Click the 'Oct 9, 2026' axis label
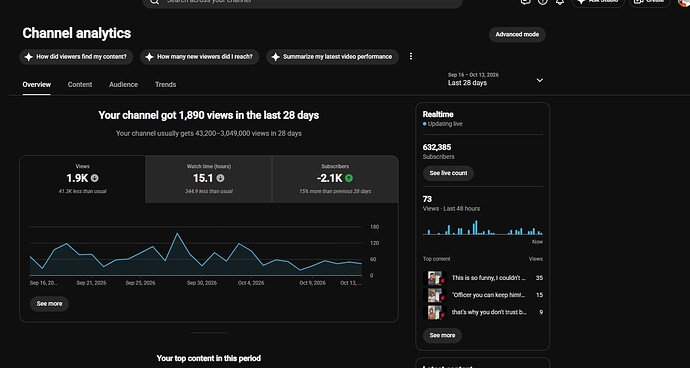The height and width of the screenshot is (368, 690). point(312,283)
